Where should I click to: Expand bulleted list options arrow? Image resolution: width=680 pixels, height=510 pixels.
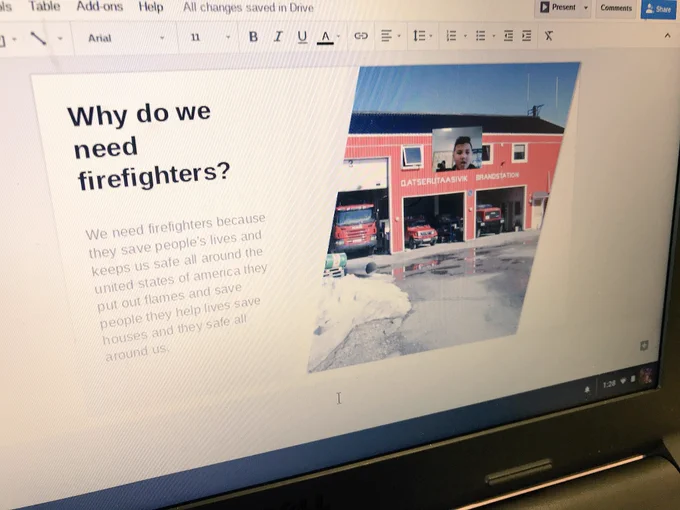pos(494,36)
